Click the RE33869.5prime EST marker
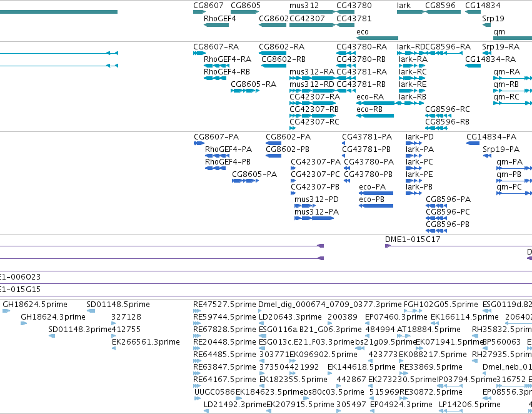This screenshot has height=414, width=532. (x=404, y=373)
